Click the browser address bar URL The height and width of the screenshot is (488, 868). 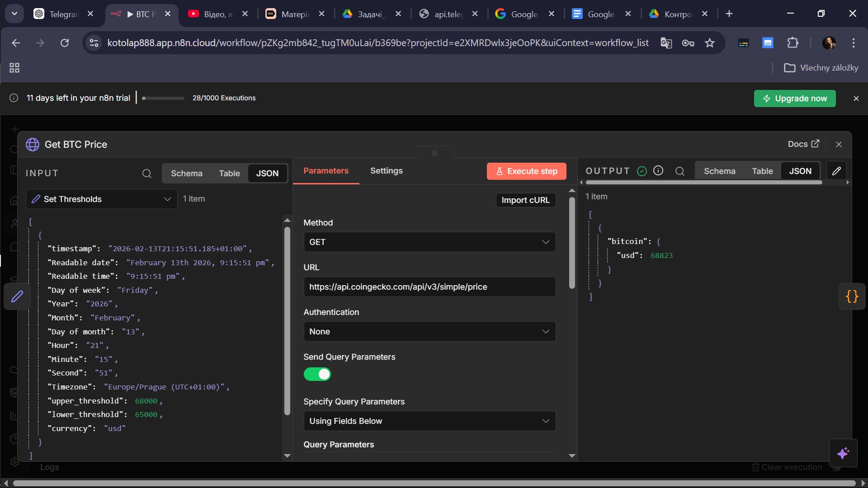pos(378,43)
